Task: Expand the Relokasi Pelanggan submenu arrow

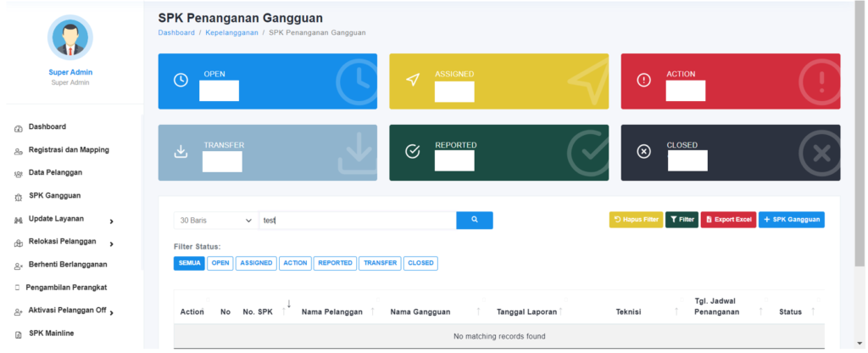Action: [111, 244]
